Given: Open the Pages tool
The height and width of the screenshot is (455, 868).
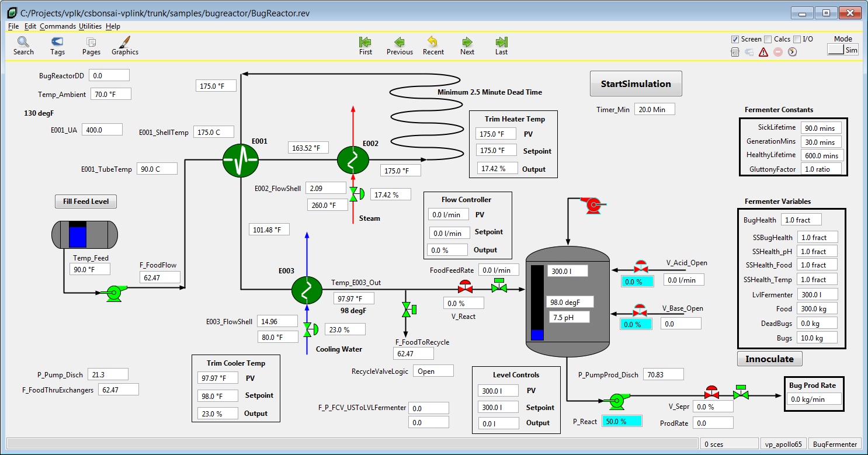Looking at the screenshot, I should pyautogui.click(x=91, y=46).
